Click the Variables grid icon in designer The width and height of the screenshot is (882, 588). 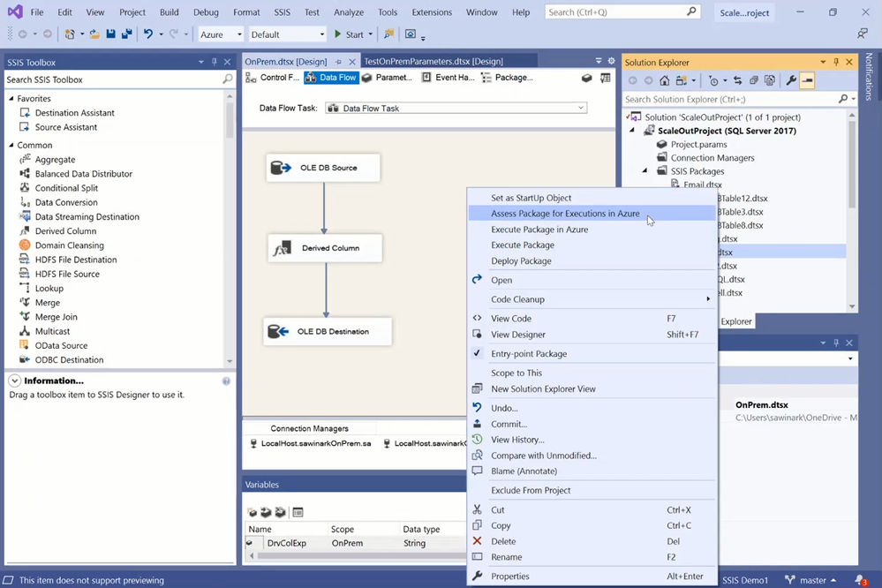coord(606,78)
